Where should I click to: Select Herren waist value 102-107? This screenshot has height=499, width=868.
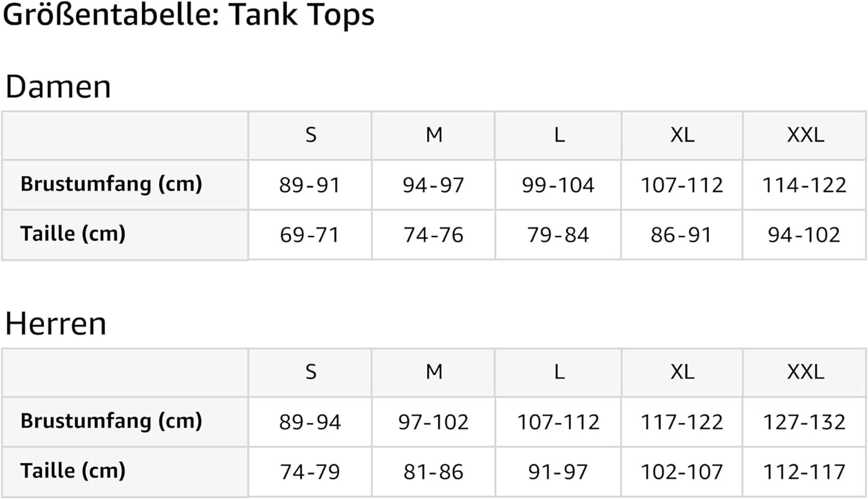coord(681,472)
